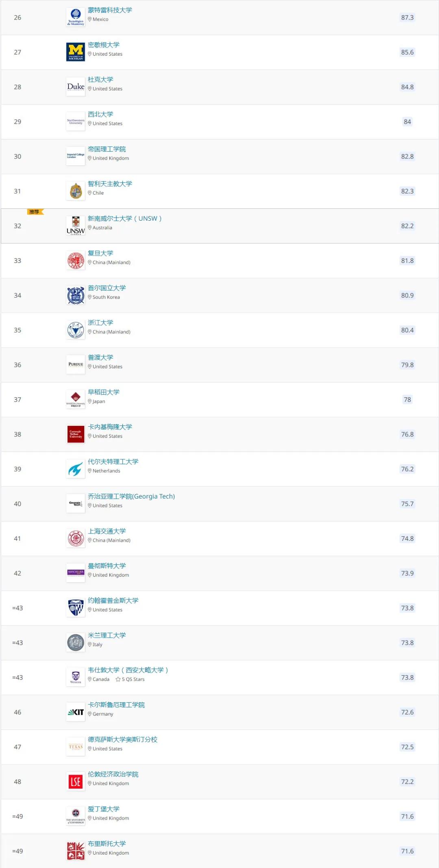439x868 pixels.
Task: Click the Carnegie Mellon University red logo
Action: click(x=76, y=434)
